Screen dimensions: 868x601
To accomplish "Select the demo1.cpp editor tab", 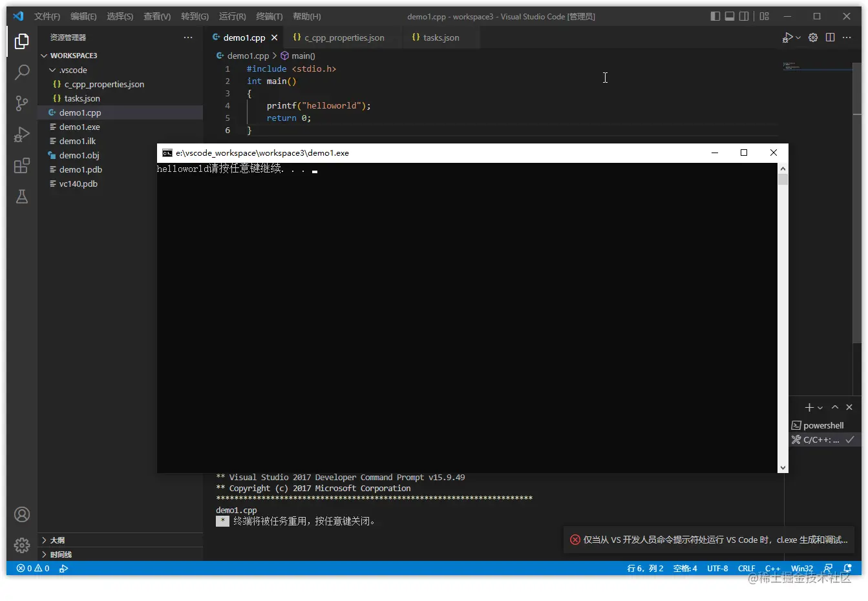I will 244,37.
